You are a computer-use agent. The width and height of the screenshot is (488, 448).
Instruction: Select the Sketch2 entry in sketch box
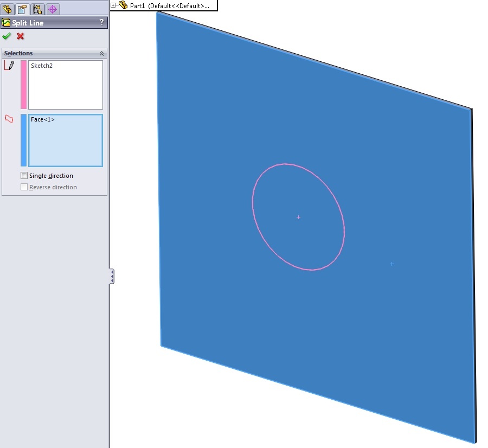(42, 66)
